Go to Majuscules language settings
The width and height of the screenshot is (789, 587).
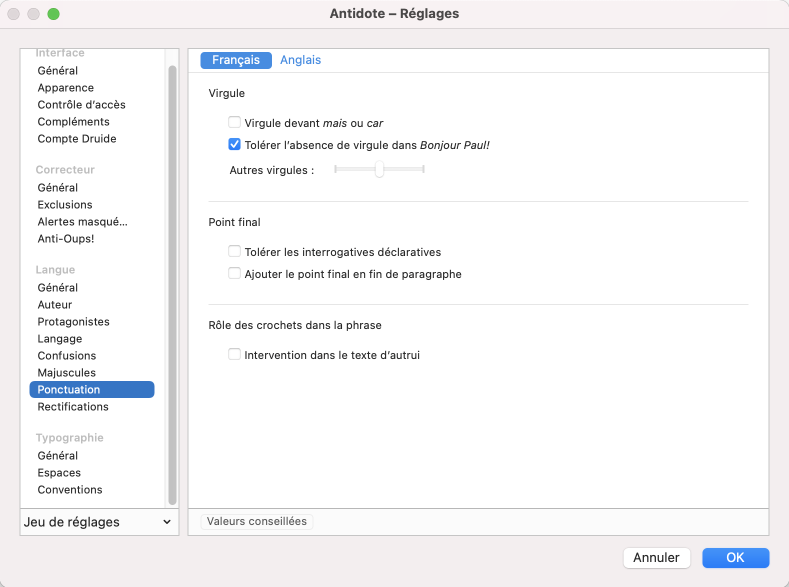(x=67, y=373)
